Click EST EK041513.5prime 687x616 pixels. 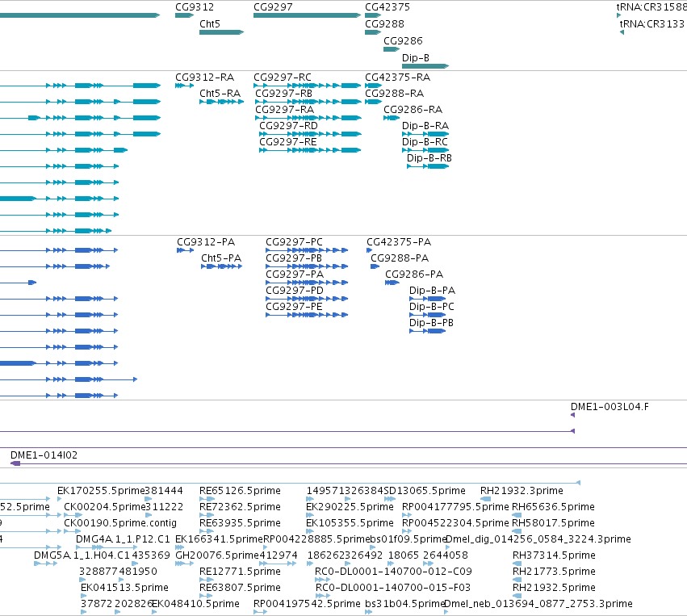tap(124, 588)
